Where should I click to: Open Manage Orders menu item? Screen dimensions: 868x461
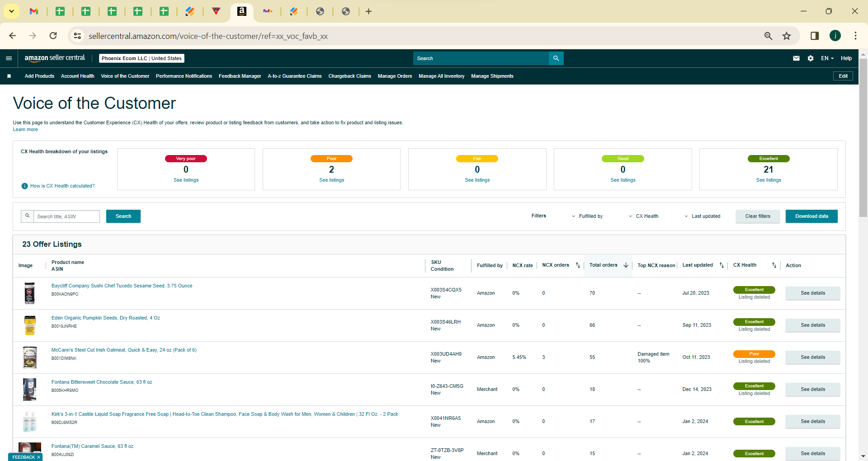(395, 76)
